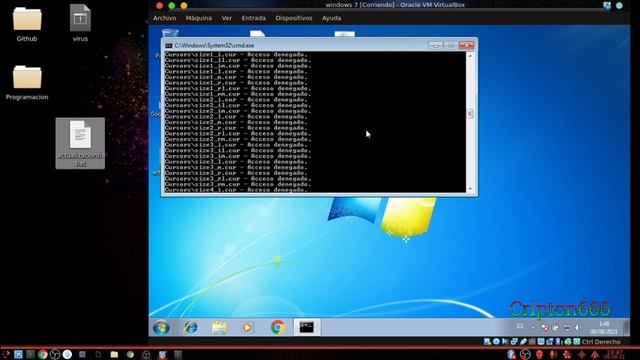Screen dimensions: 640x360
Task: Open the Windows 7 Start button
Action: (x=161, y=327)
